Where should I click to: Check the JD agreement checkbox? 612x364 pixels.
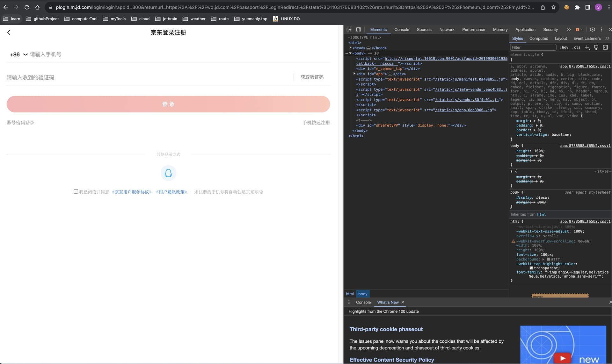tap(76, 191)
